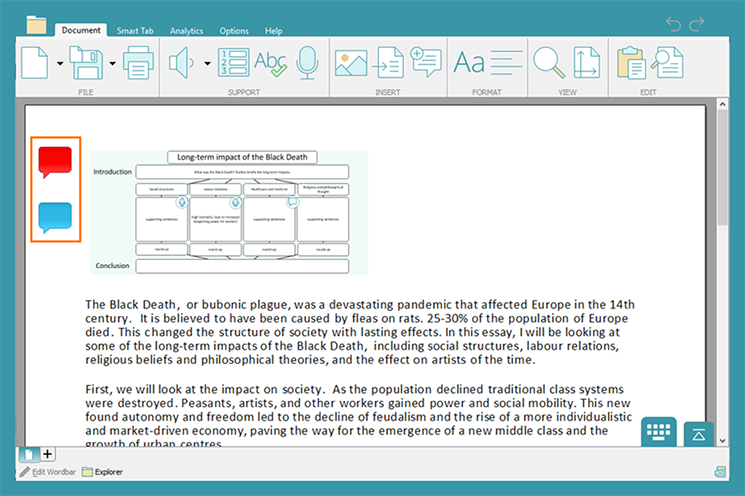This screenshot has height=496, width=745.
Task: Expand the new document dropdown arrow
Action: coord(60,63)
